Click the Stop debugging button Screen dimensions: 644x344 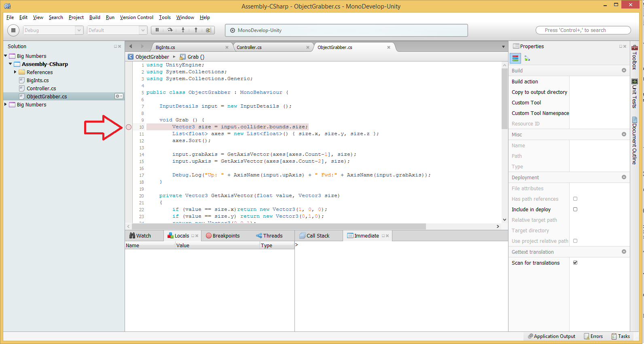[13, 30]
